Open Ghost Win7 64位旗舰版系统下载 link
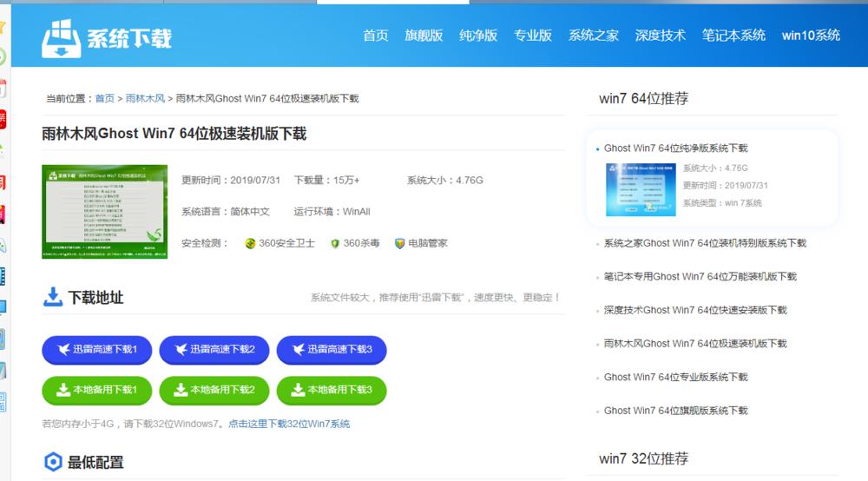This screenshot has height=481, width=868. [675, 411]
